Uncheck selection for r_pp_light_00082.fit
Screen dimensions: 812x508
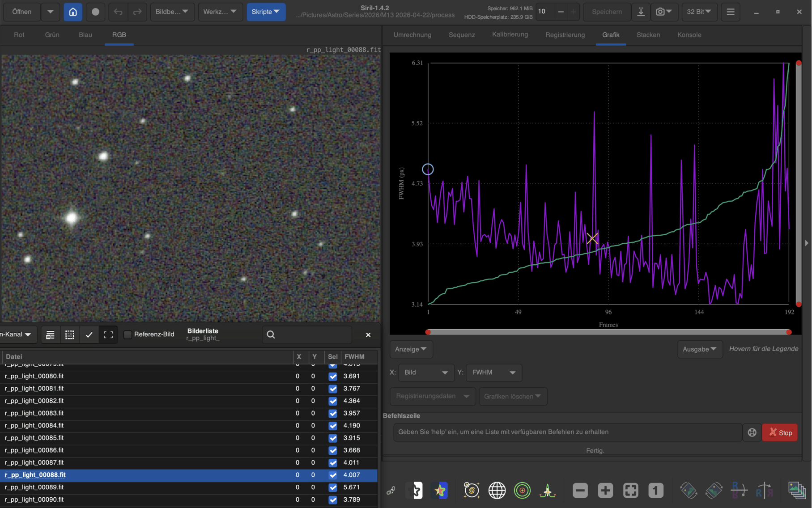point(332,401)
